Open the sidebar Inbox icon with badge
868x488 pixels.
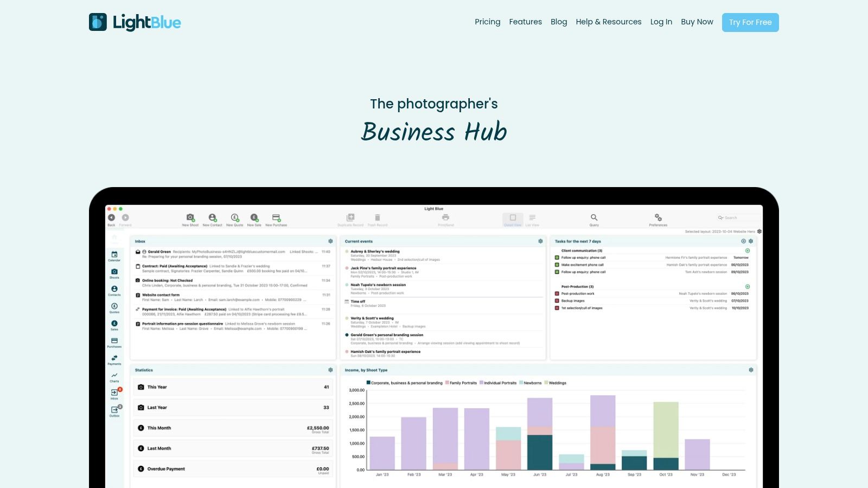click(x=114, y=394)
